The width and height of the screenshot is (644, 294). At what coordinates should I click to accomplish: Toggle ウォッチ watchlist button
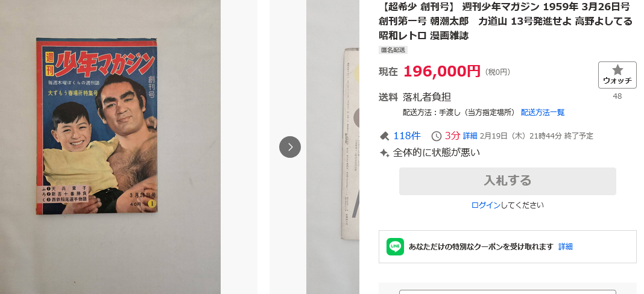click(x=617, y=75)
